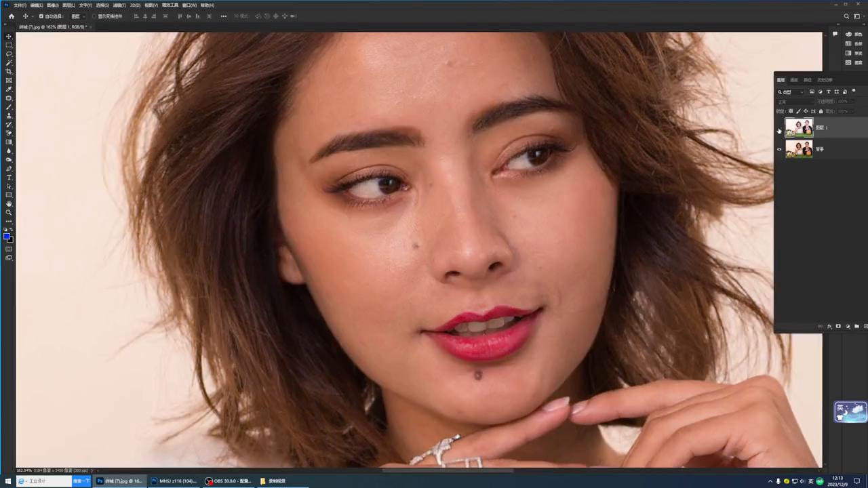Screen dimensions: 868x488
Task: Filter layers by pixel layer type
Action: [x=812, y=91]
